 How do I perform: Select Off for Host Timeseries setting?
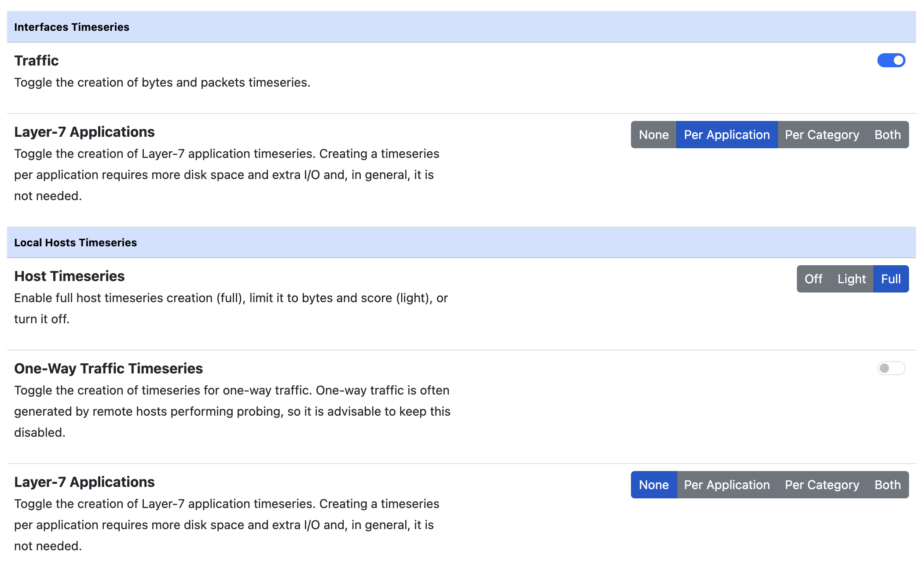pos(813,278)
